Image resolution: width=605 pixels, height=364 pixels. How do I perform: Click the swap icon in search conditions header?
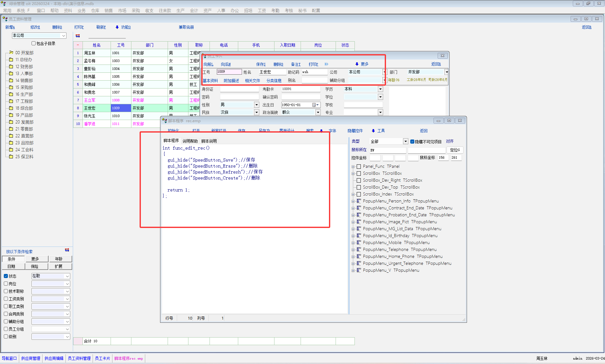click(67, 250)
